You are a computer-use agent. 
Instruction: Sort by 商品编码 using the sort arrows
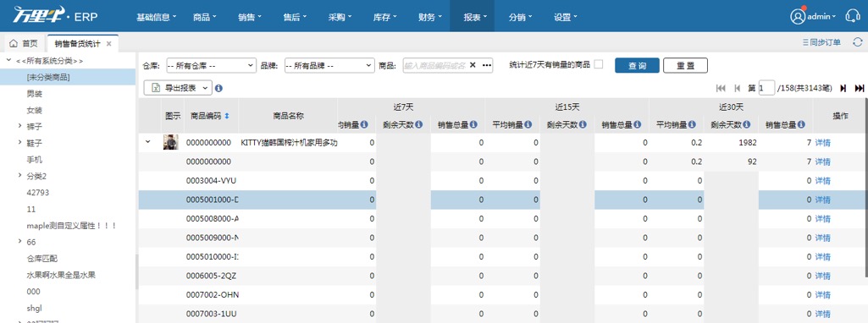[226, 116]
